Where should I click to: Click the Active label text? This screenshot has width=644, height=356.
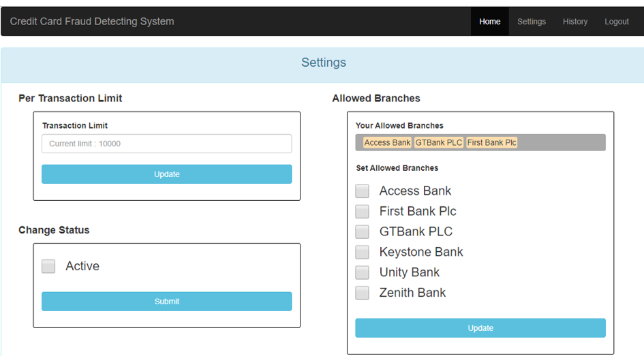point(82,266)
